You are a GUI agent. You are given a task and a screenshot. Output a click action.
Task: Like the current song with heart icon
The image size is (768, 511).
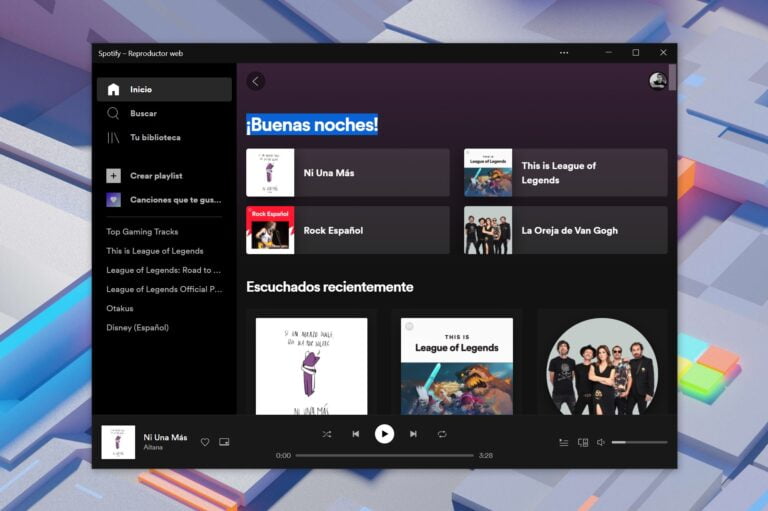click(205, 442)
